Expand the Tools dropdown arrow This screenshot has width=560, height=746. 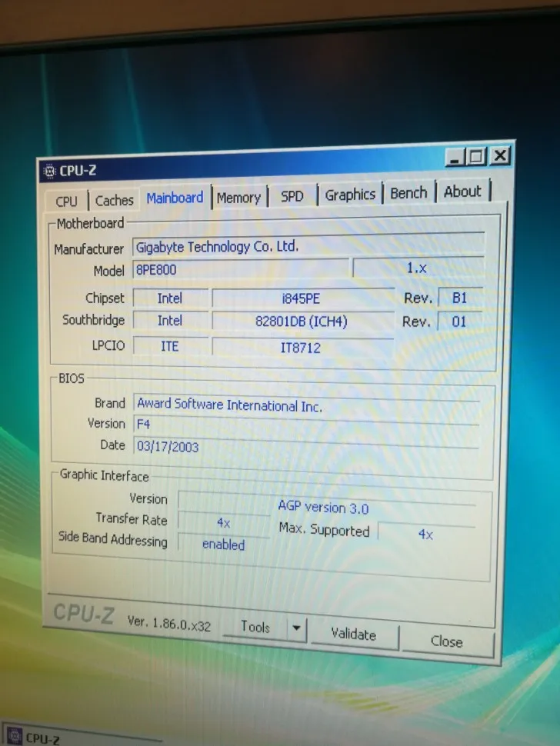296,628
